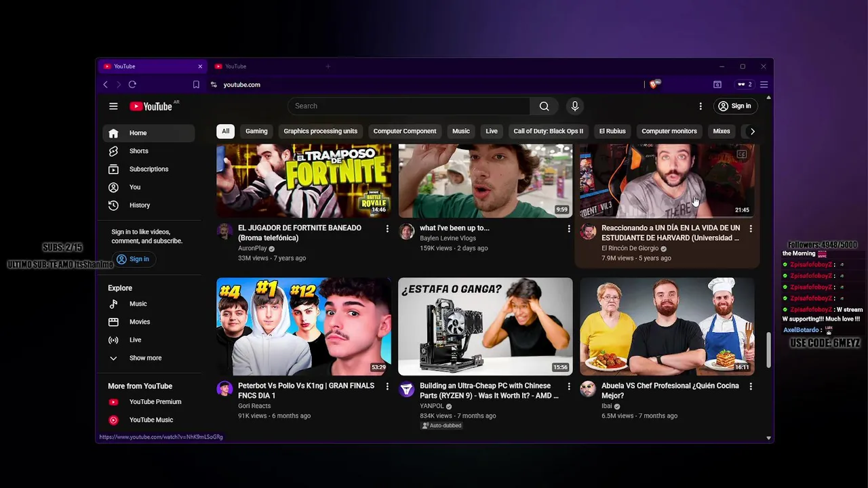The width and height of the screenshot is (868, 488).
Task: Open the Fortnite tramposo video thumbnail
Action: click(x=304, y=180)
